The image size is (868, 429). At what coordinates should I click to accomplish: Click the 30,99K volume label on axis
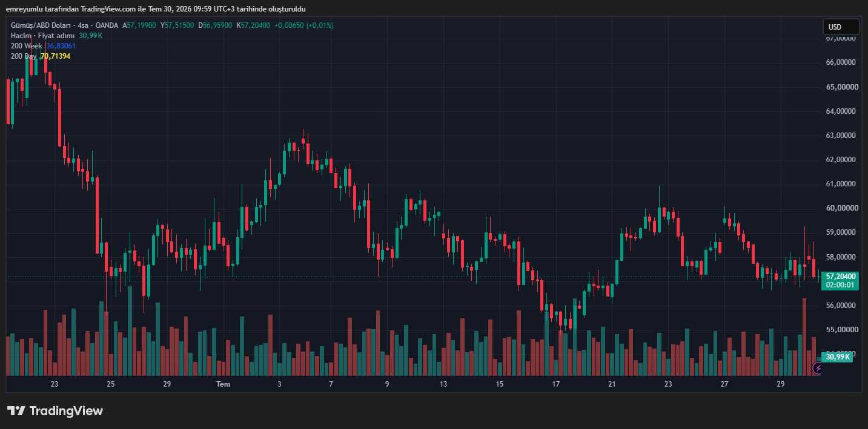838,357
